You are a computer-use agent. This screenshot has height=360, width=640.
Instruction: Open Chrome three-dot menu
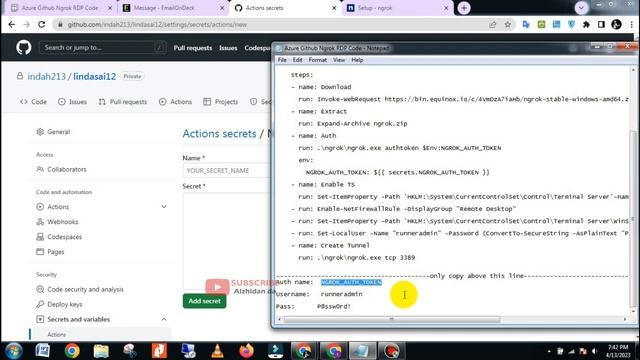point(631,24)
